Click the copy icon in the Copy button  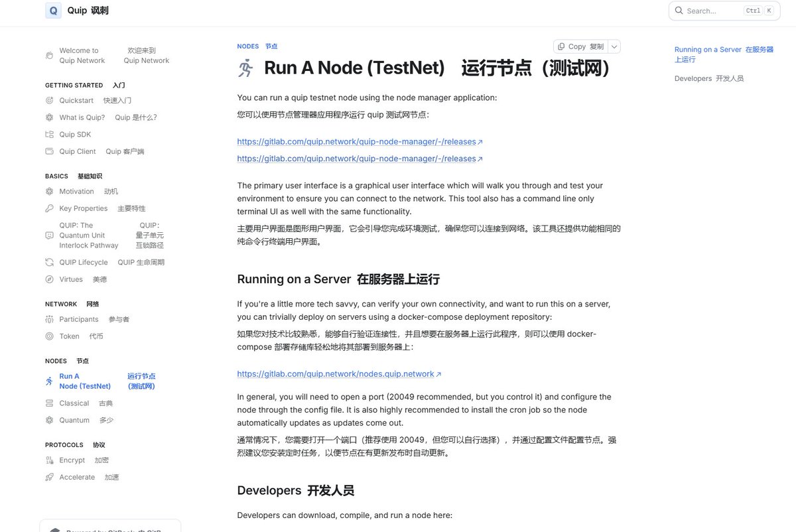point(561,46)
